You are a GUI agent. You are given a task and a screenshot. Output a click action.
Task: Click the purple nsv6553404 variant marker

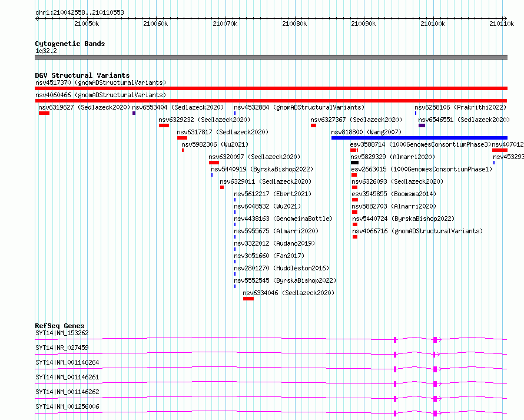pyautogui.click(x=134, y=113)
